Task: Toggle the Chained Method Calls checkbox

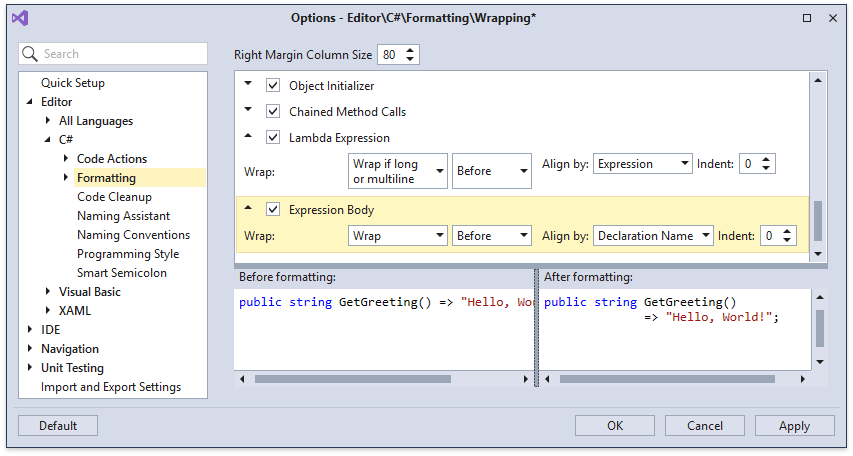Action: [273, 112]
